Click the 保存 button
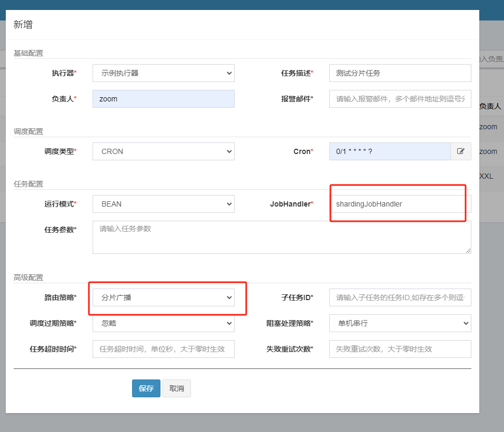504x432 pixels. click(x=146, y=388)
